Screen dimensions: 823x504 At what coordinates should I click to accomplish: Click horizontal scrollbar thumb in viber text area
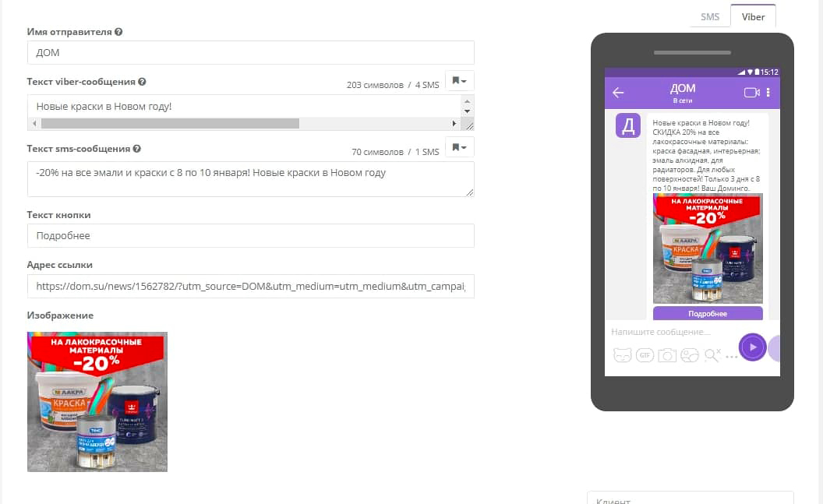click(x=170, y=124)
